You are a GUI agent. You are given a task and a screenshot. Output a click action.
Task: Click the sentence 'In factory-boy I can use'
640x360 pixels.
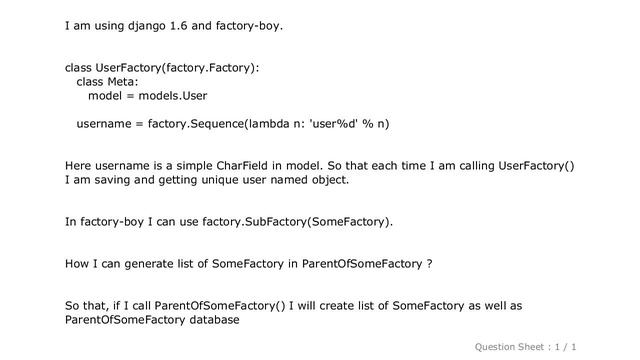pos(229,222)
